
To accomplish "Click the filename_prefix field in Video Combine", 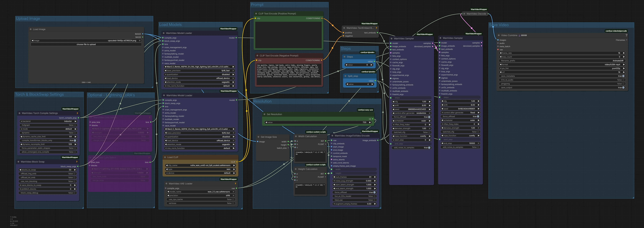I will pyautogui.click(x=563, y=61).
